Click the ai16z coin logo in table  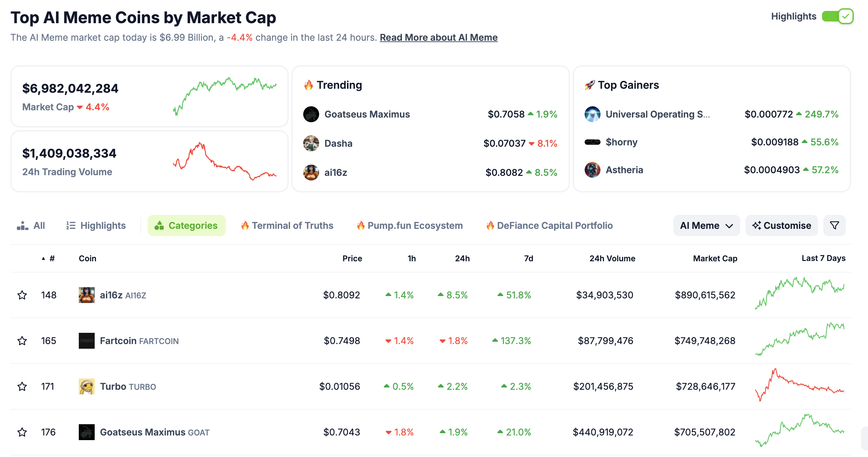87,295
